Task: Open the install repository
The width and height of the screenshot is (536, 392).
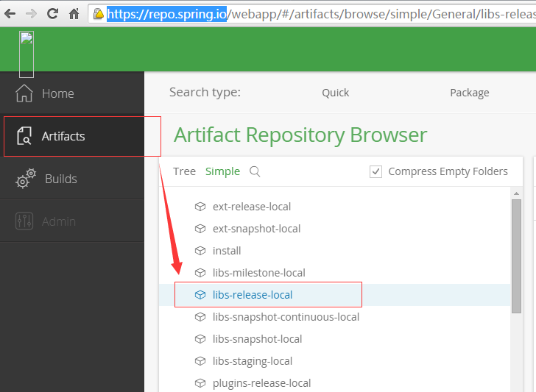Action: click(x=227, y=251)
